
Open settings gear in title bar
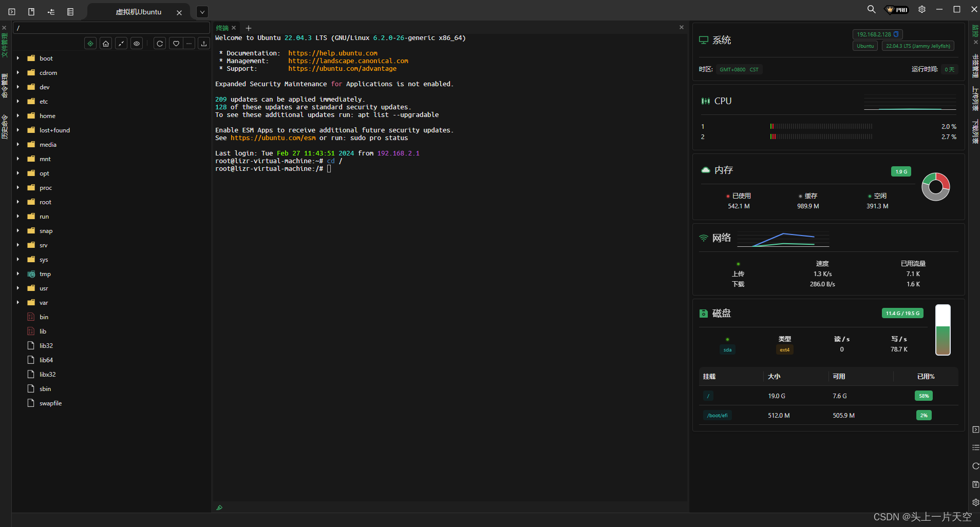tap(922, 9)
